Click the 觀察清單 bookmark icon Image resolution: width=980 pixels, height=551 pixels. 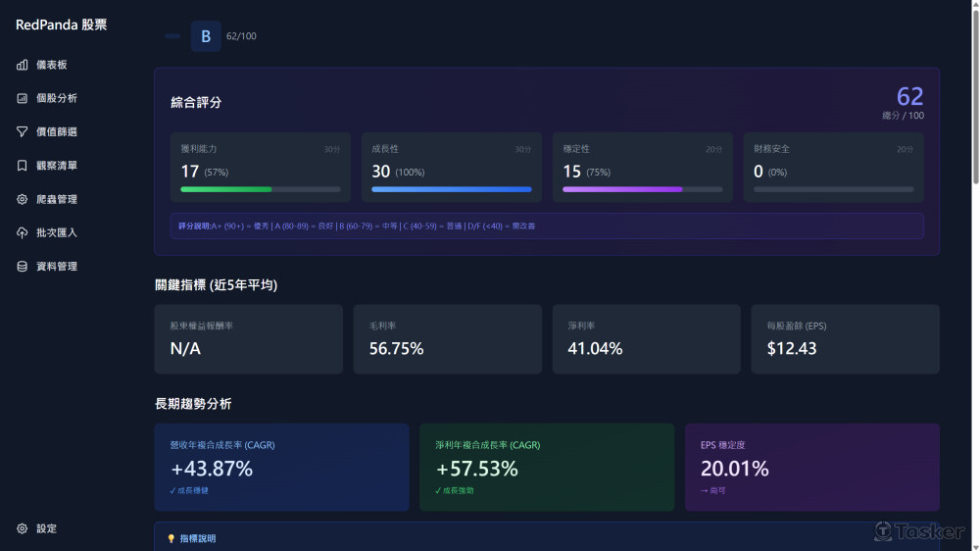[x=22, y=165]
